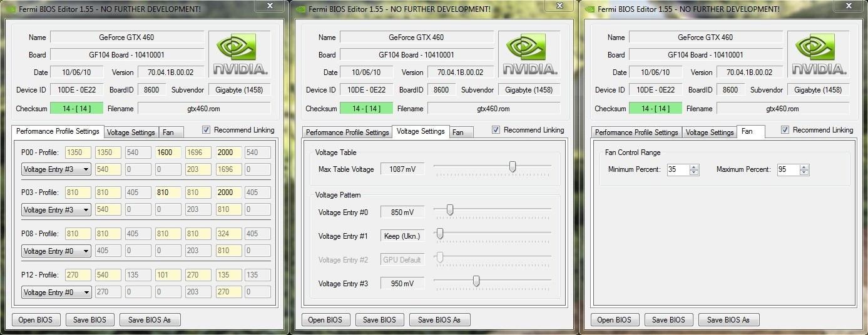868x335 pixels.
Task: Switch to Voltage Settings tab in left window
Action: tap(131, 132)
